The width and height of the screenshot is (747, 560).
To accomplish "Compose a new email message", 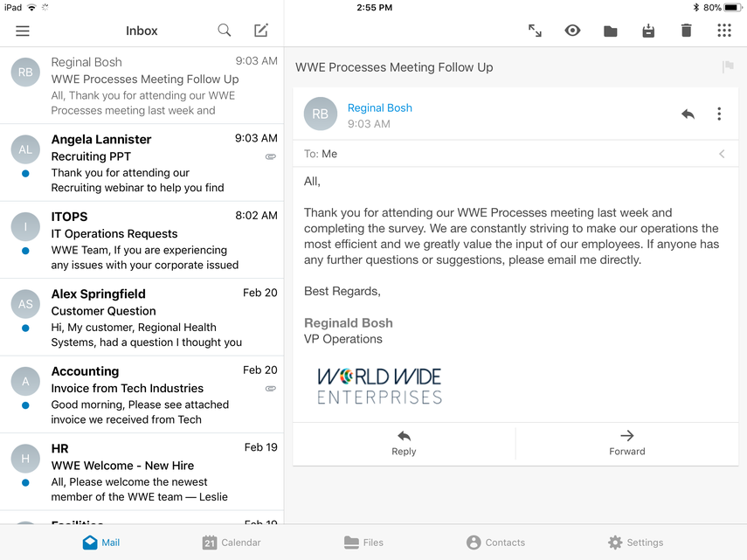I will click(261, 31).
